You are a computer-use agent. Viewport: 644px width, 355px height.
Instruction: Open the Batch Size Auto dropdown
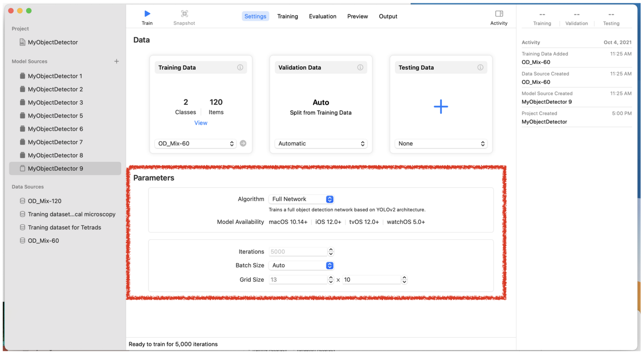(x=301, y=265)
